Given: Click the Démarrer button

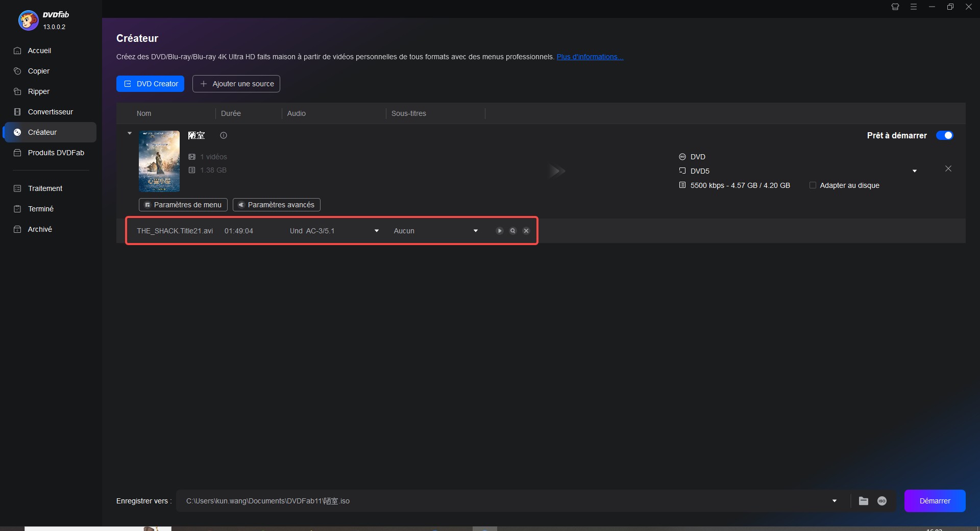Looking at the screenshot, I should [x=935, y=501].
